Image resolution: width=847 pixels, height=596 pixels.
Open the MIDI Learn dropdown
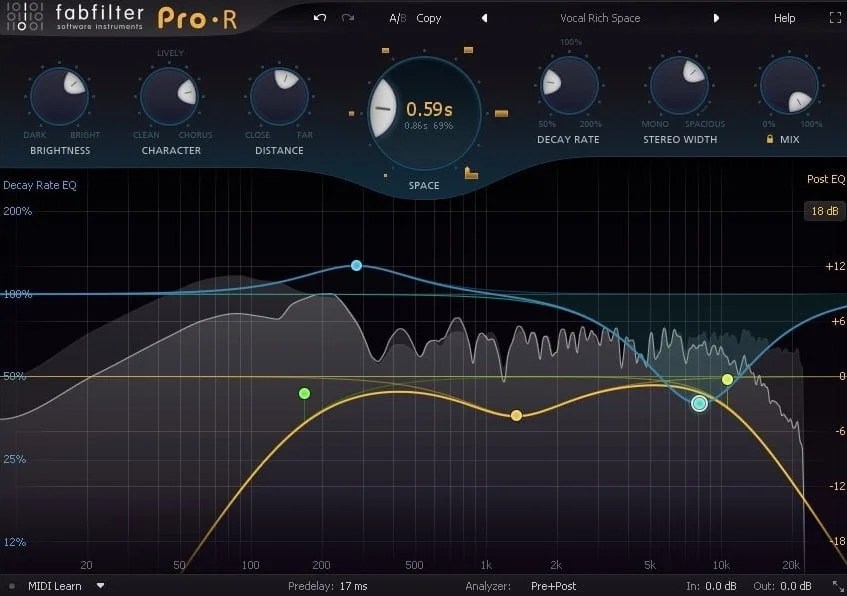coord(98,586)
